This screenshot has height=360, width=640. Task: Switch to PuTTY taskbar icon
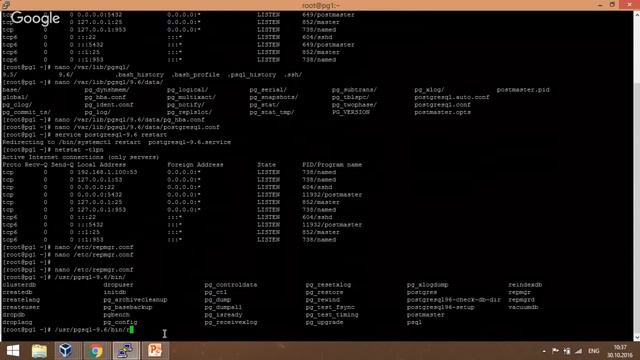[126, 351]
